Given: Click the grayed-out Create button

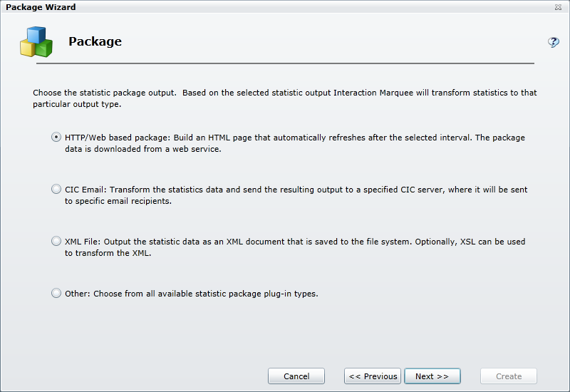Looking at the screenshot, I should click(x=509, y=376).
